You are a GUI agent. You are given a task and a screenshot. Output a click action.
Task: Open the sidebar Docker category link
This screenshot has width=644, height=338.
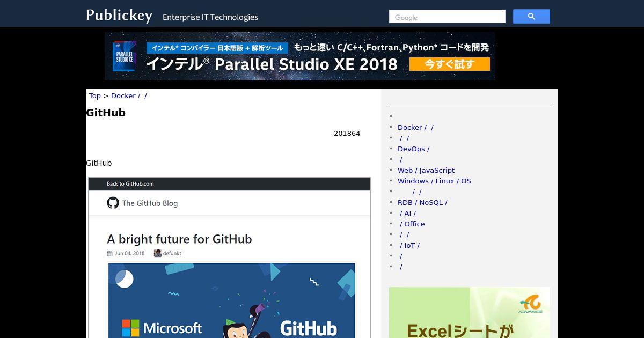415,127
